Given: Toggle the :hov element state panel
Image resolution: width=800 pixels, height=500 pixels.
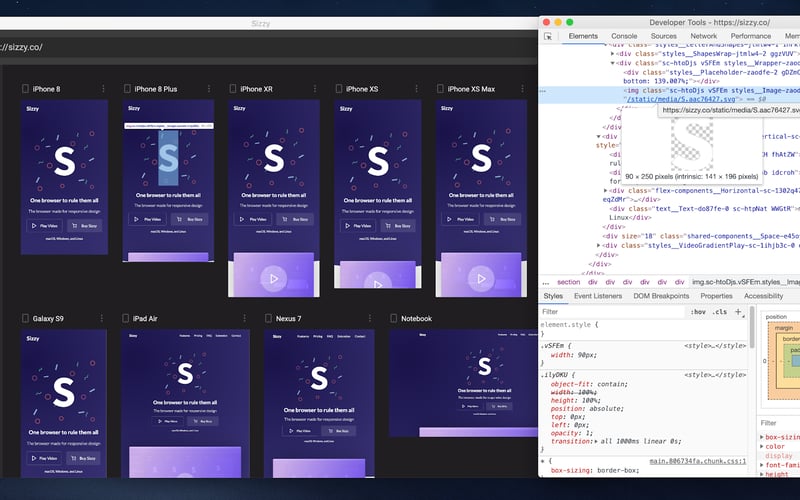Looking at the screenshot, I should [x=699, y=312].
